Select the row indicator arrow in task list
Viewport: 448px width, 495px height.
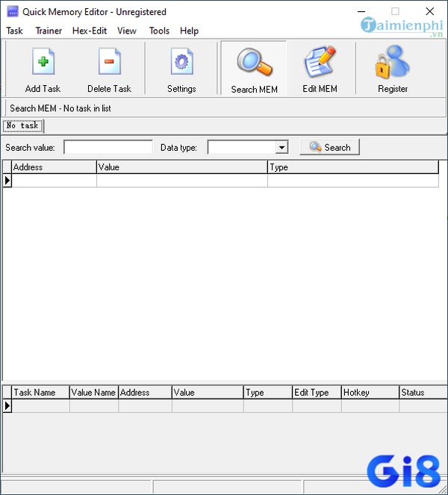(7, 406)
